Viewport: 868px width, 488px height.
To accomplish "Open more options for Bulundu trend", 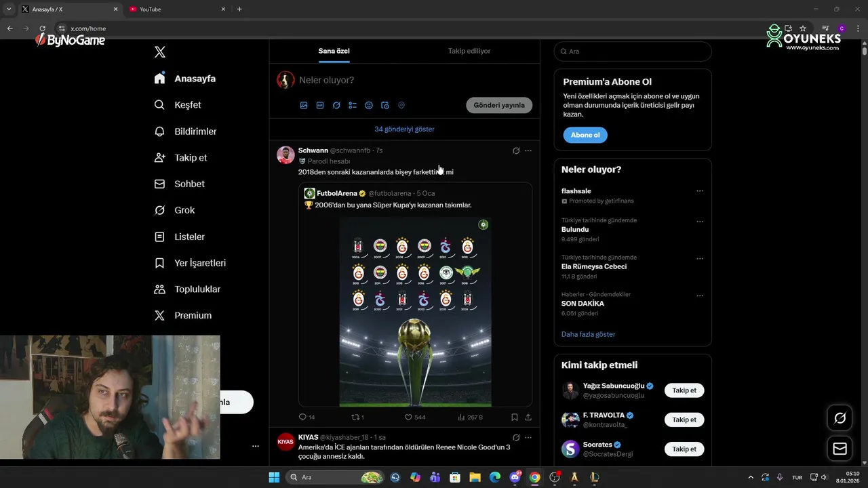I will click(x=700, y=222).
